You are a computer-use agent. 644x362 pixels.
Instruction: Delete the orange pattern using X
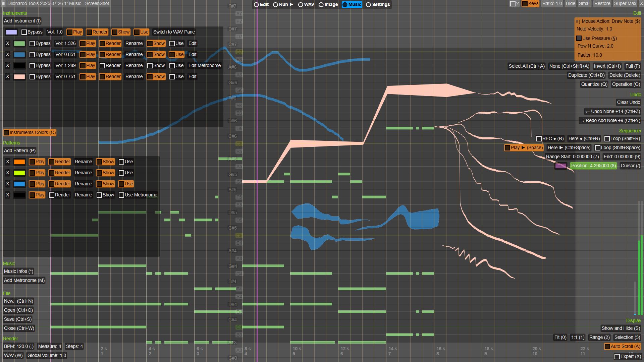pyautogui.click(x=7, y=162)
